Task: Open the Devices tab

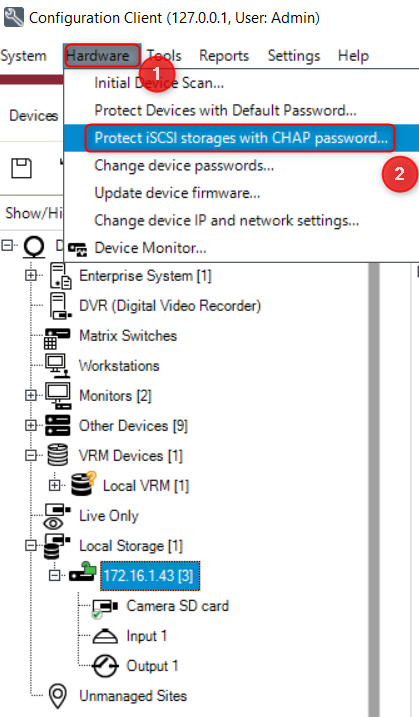Action: tap(33, 115)
